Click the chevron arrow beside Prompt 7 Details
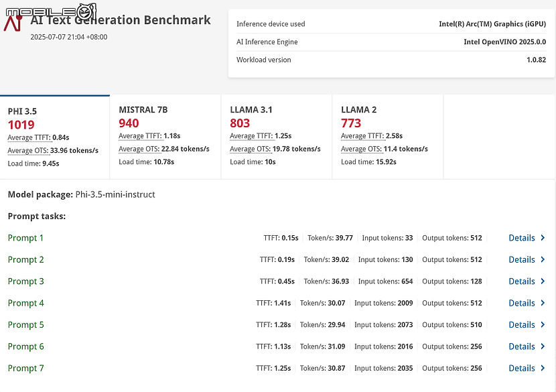Image resolution: width=556 pixels, height=392 pixels. click(x=543, y=369)
